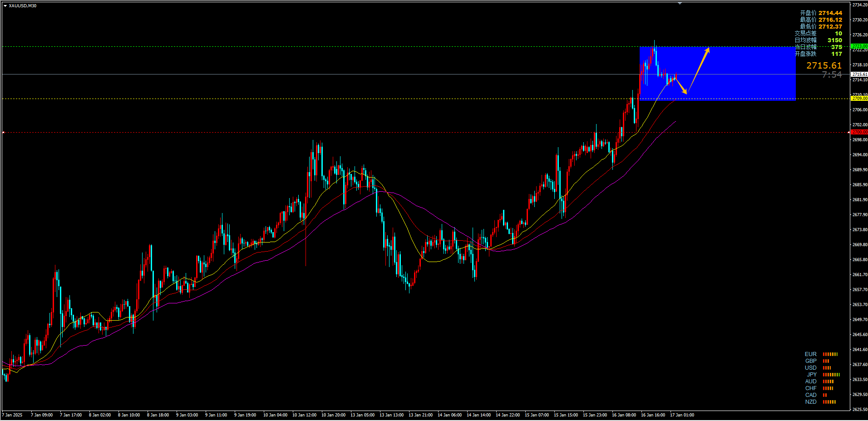868x421 pixels.
Task: Click the 2706.00 price axis label
Action: (x=860, y=110)
